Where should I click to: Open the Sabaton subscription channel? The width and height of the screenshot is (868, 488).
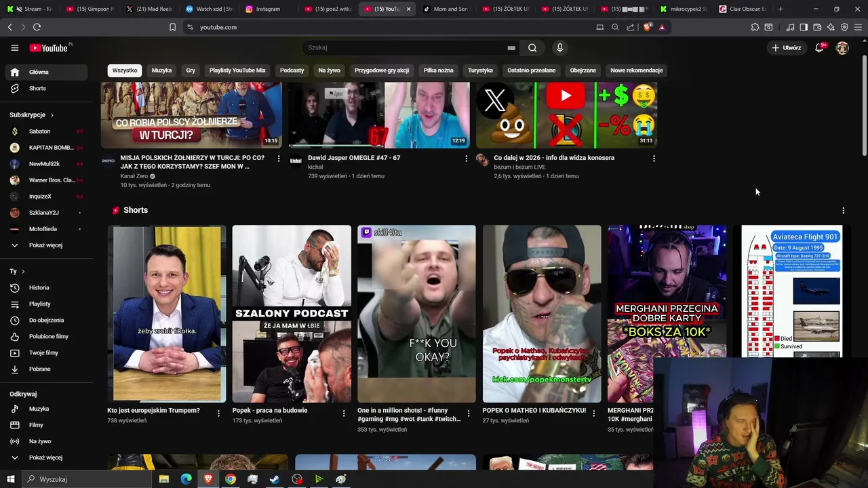[46, 131]
